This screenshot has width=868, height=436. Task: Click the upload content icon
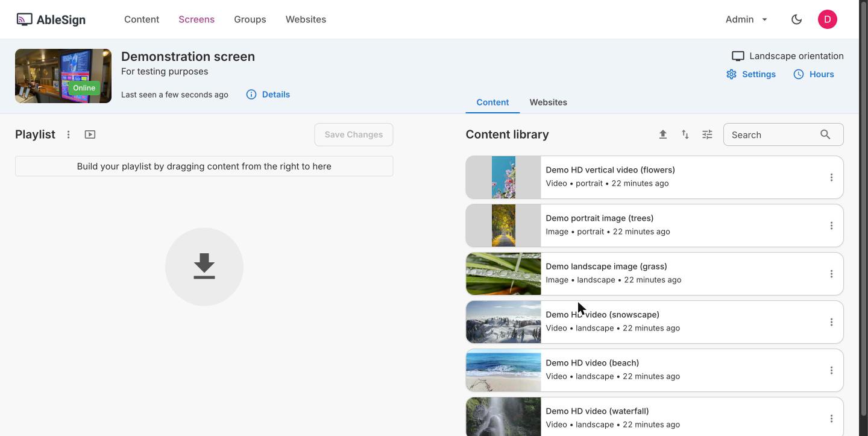tap(663, 134)
